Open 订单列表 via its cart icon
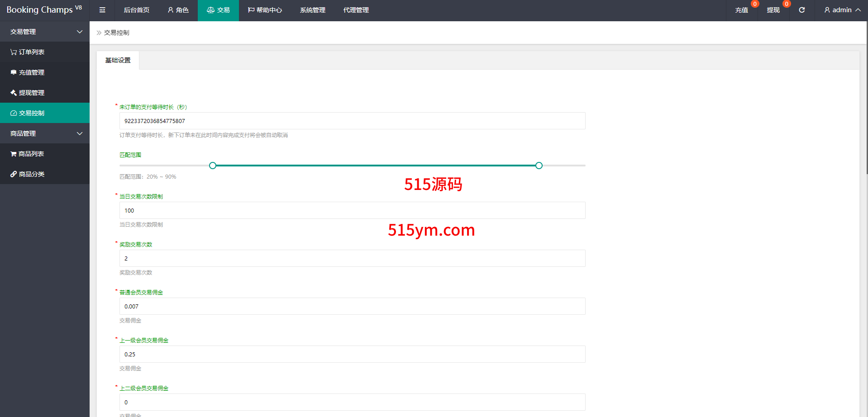Viewport: 868px width, 417px height. [x=14, y=52]
